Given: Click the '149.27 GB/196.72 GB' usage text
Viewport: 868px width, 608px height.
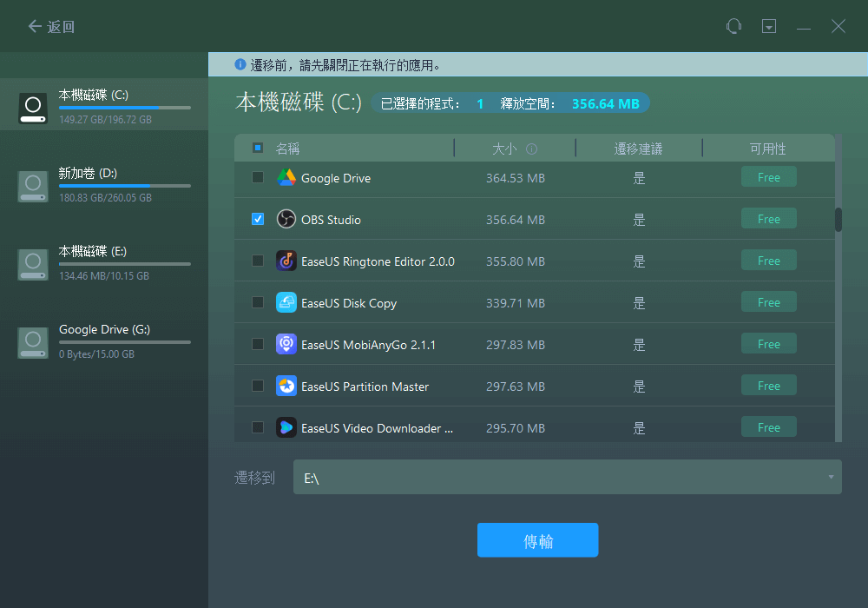Looking at the screenshot, I should point(105,120).
